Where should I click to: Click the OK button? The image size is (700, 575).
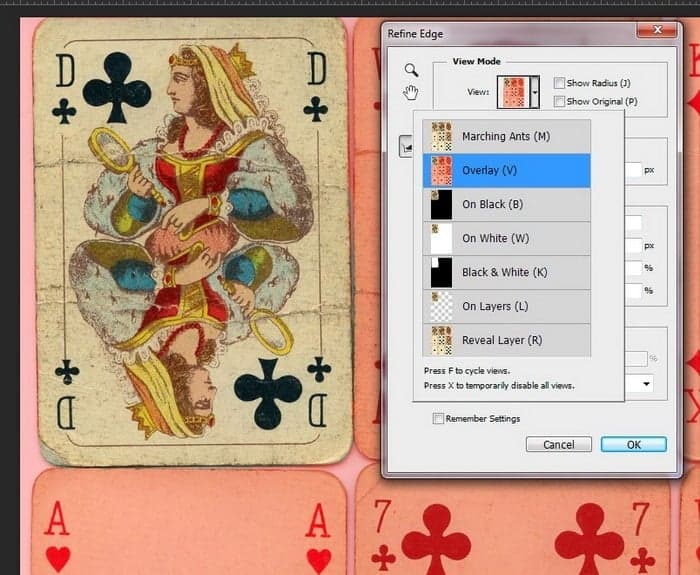[x=633, y=444]
